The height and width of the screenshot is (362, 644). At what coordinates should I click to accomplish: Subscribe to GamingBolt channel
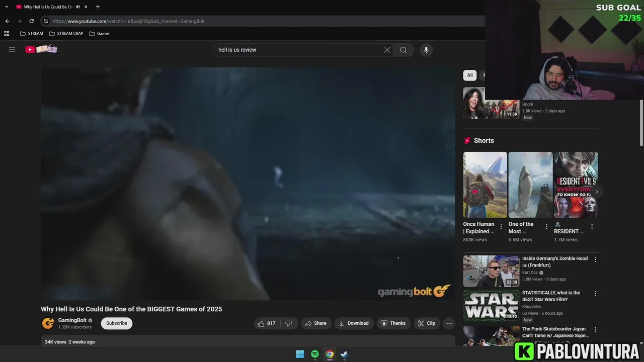117,323
